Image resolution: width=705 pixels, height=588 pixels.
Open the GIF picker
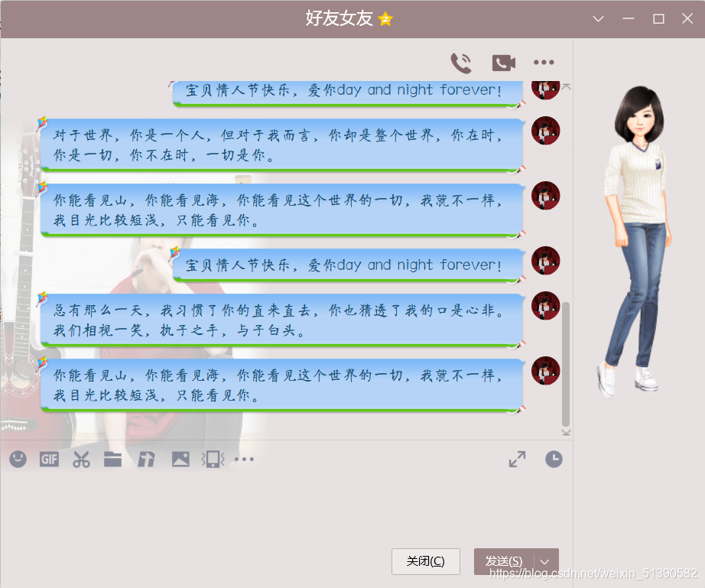49,459
